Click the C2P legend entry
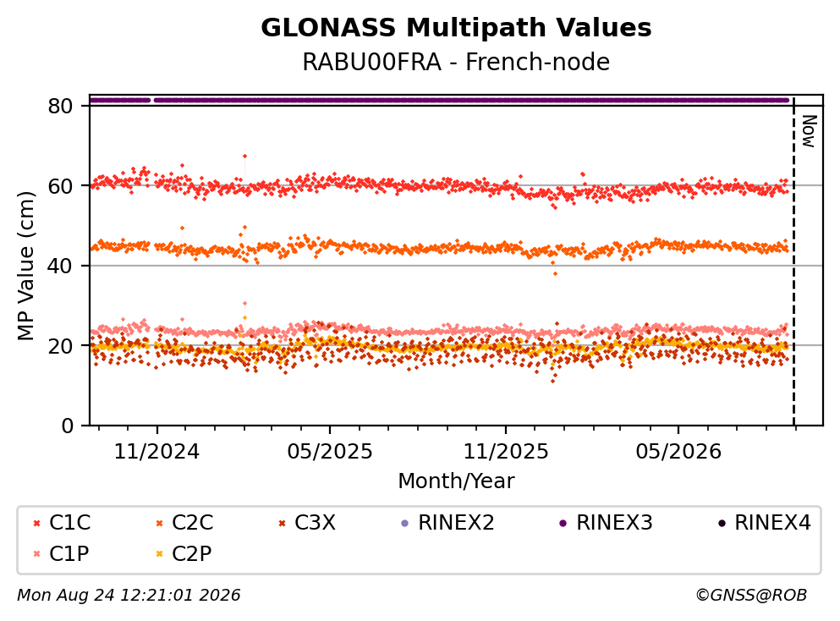This screenshot has height=621, width=840. (184, 553)
